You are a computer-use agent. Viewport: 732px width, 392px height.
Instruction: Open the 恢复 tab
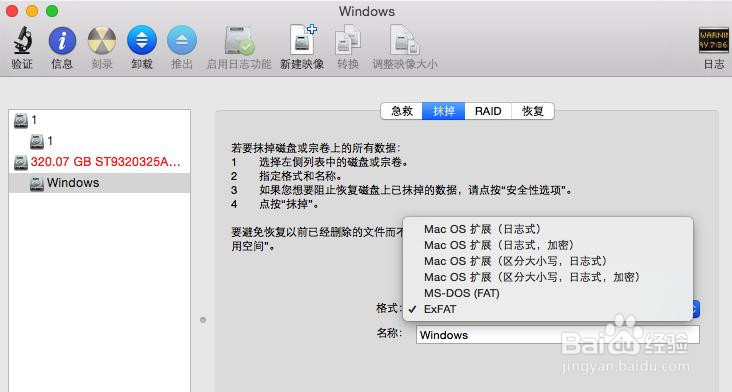click(x=533, y=111)
